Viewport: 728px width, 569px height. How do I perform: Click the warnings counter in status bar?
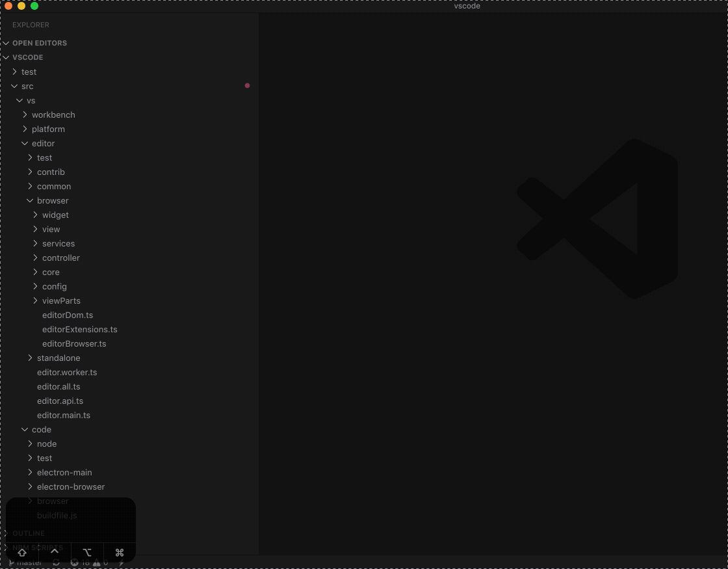[x=101, y=562]
